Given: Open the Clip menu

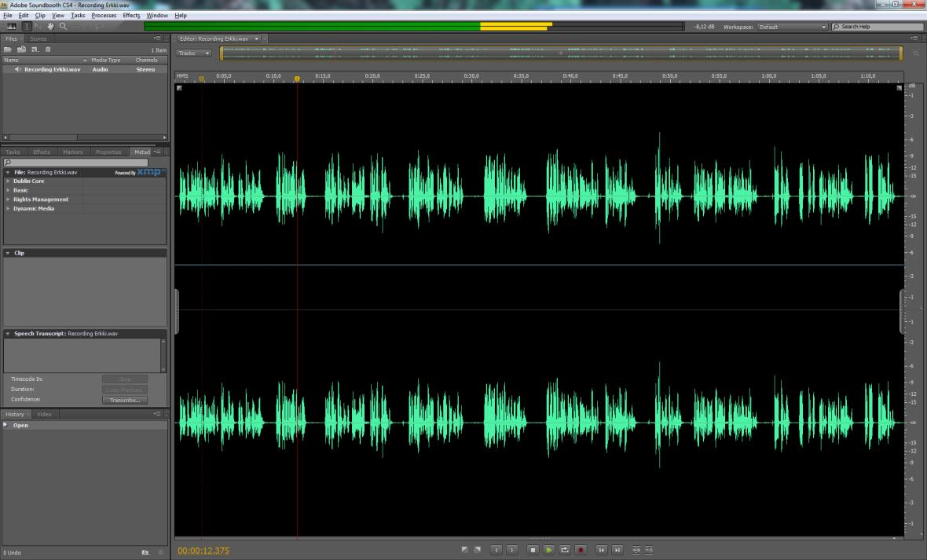Looking at the screenshot, I should pyautogui.click(x=40, y=16).
